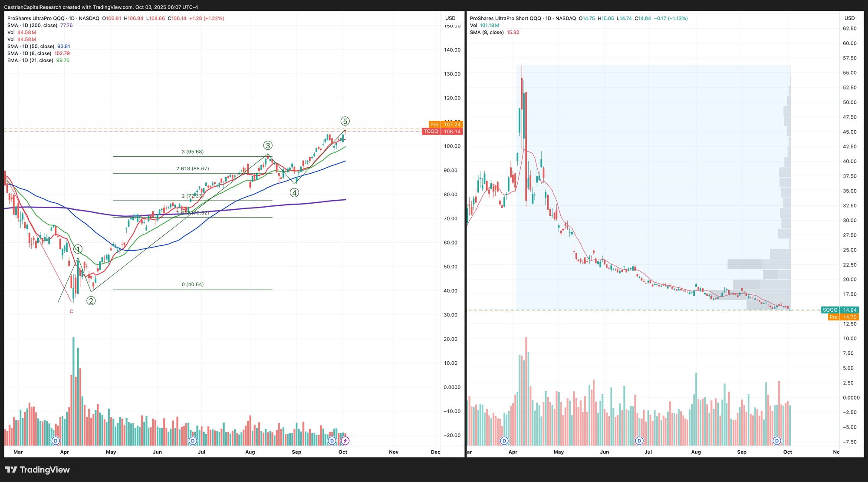Screen dimensions: 868x482
Task: Select the SMA 200 close indicator legend
Action: tap(33, 26)
